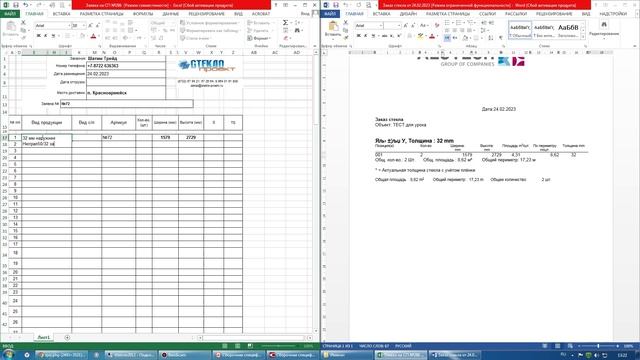The image size is (640, 360).
Task: Click Sort A-Z icon in Word
Action: [491, 38]
